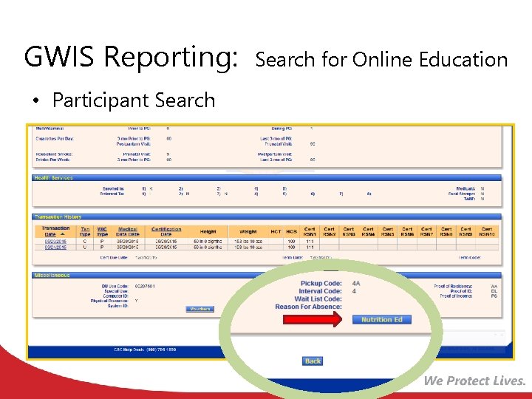Select the Transaction History section title

pos(58,216)
